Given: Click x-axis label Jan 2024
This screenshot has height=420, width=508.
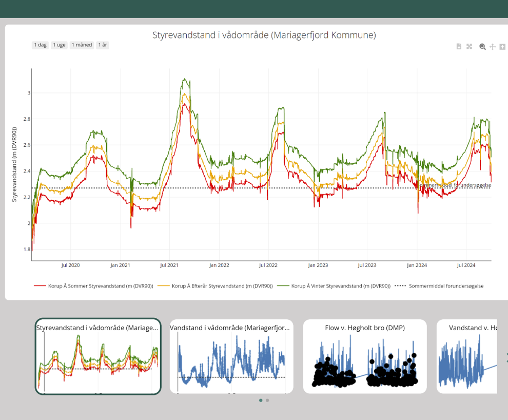Looking at the screenshot, I should pyautogui.click(x=417, y=265).
